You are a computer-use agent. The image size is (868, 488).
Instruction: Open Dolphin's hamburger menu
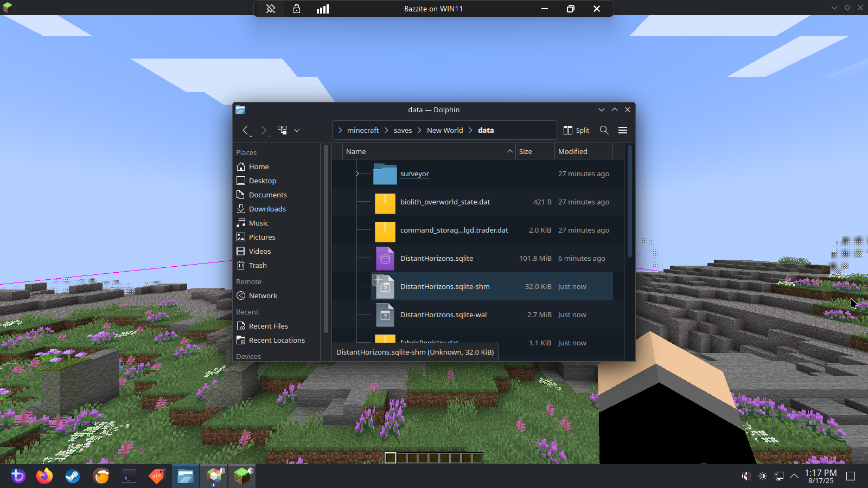click(623, 130)
